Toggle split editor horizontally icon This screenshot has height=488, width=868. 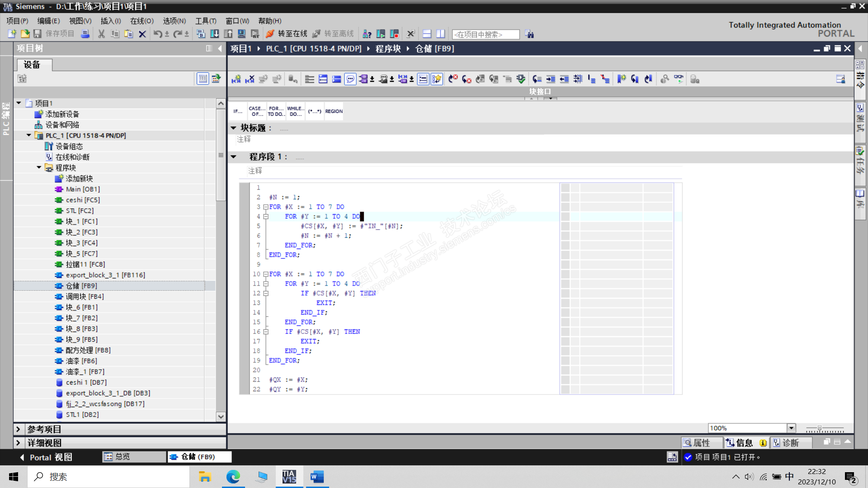tap(427, 34)
